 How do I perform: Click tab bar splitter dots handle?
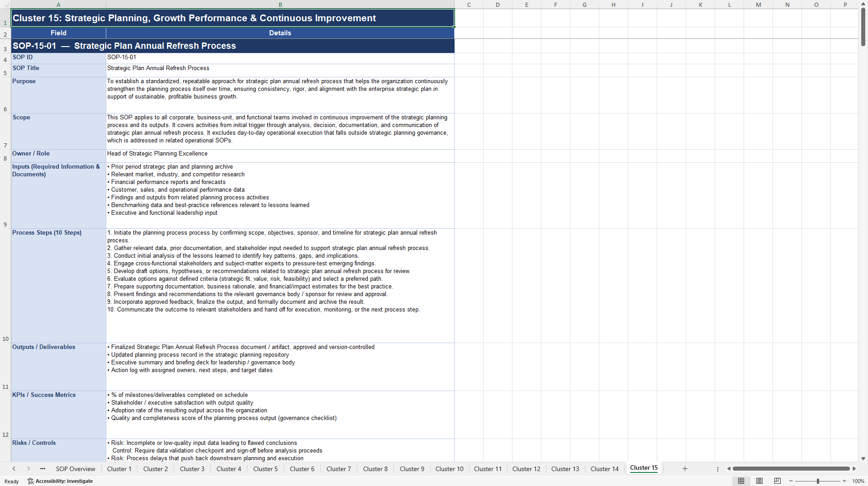click(718, 469)
